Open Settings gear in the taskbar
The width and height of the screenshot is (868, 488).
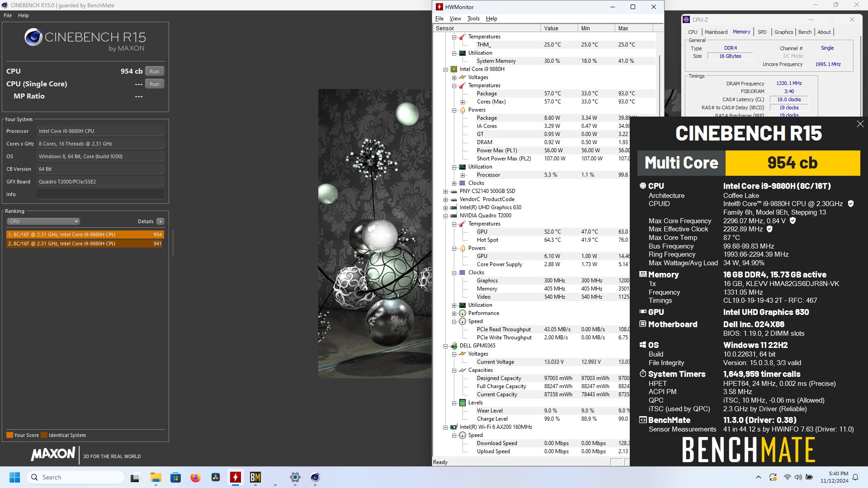[x=295, y=477]
